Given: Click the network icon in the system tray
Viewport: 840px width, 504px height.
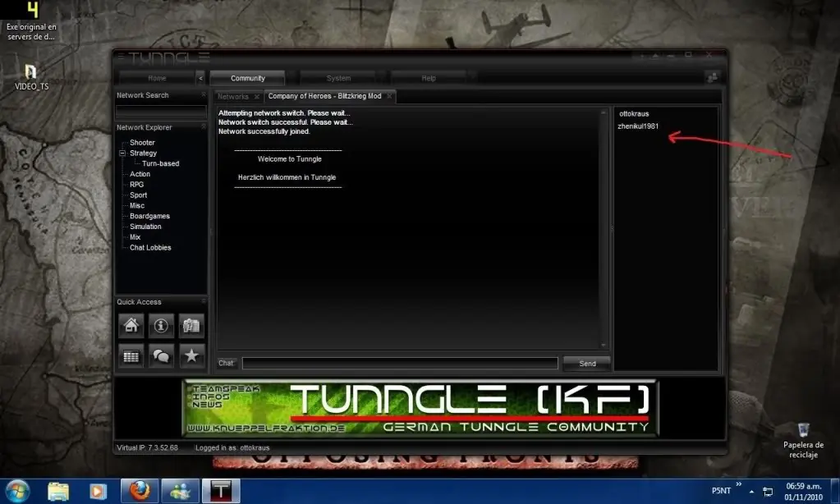Looking at the screenshot, I should 768,491.
